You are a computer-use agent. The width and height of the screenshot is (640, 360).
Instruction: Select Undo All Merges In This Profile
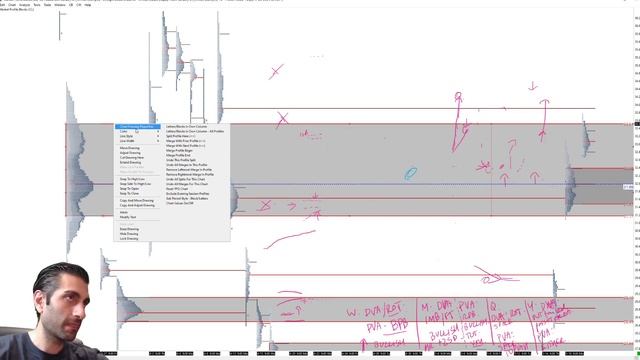point(187,165)
